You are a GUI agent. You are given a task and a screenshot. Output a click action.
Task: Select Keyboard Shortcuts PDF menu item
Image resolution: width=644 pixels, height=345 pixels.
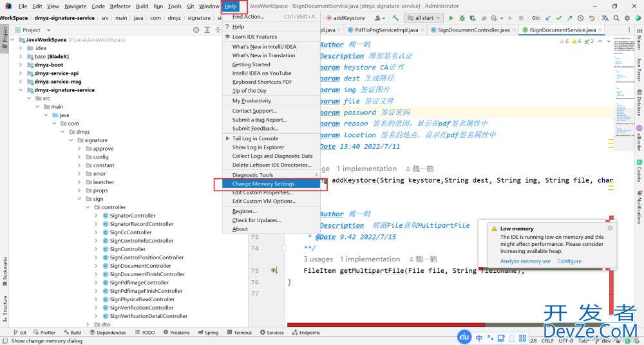271,82
